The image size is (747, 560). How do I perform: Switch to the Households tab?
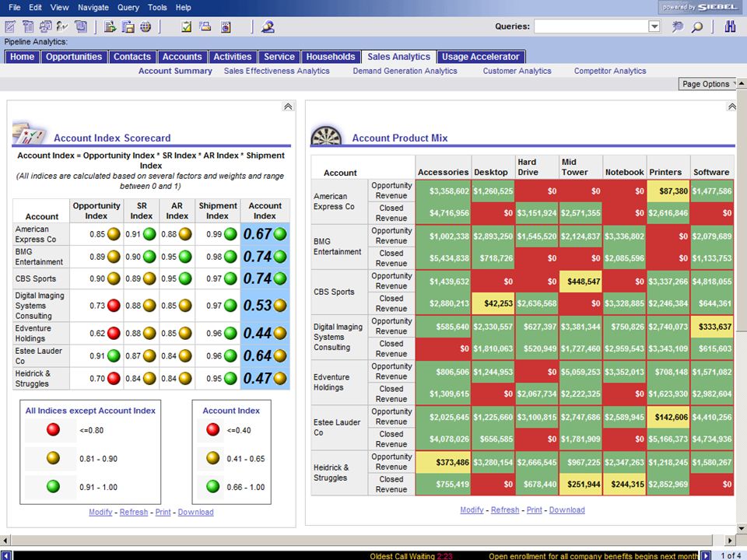coord(331,57)
